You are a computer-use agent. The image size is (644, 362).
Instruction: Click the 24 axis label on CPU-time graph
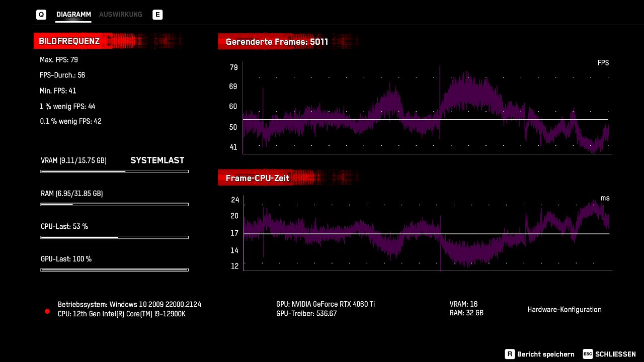[x=235, y=200]
